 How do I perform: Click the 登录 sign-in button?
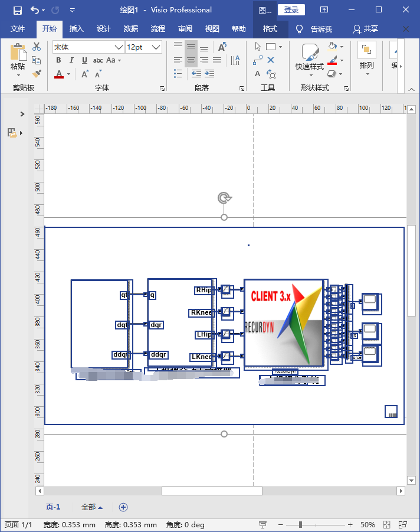291,10
